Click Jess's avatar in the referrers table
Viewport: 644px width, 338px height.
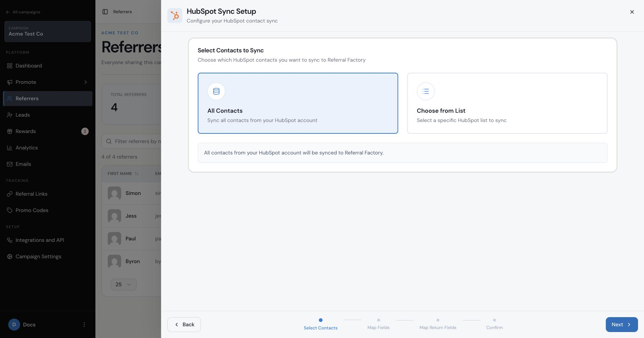click(114, 216)
